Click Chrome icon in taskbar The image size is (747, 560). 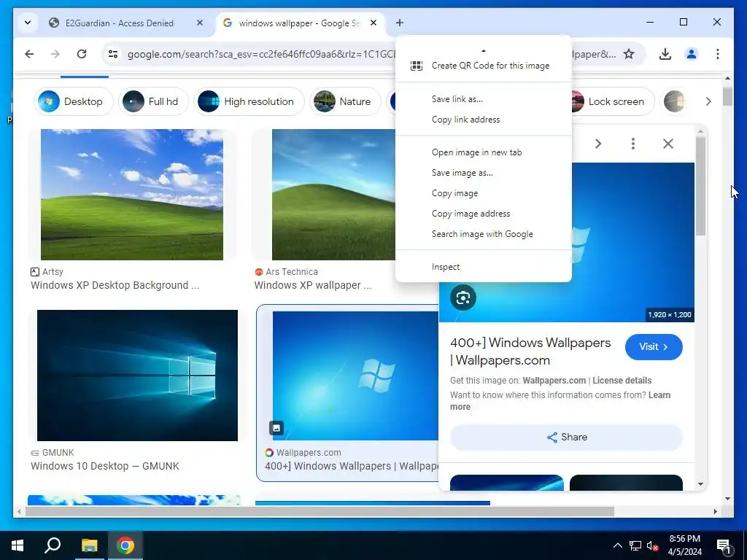[x=125, y=545]
